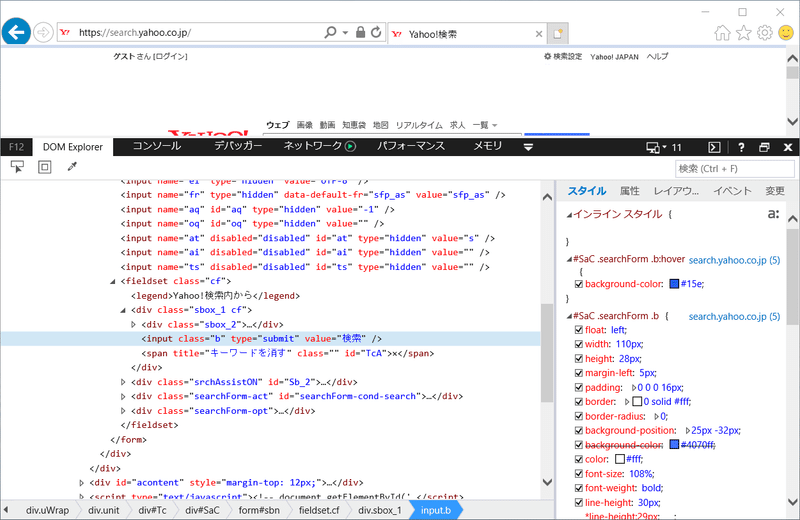Uncheck the border-radius property checkbox

click(579, 416)
